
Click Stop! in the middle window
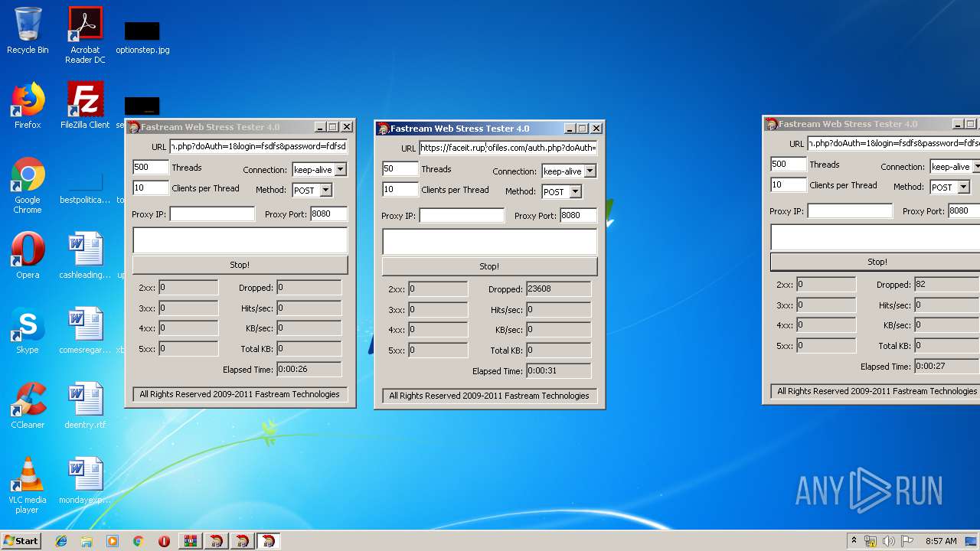(489, 266)
